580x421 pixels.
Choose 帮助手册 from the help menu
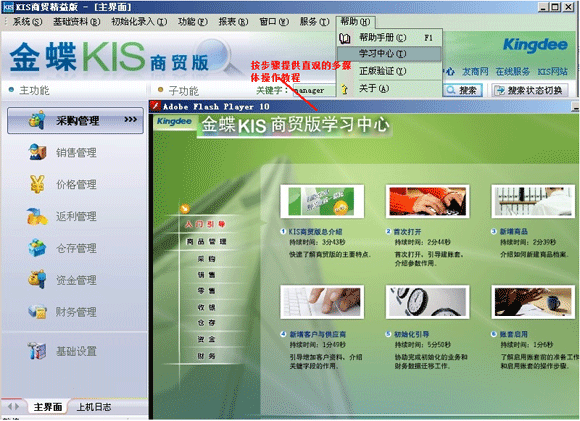[390, 37]
